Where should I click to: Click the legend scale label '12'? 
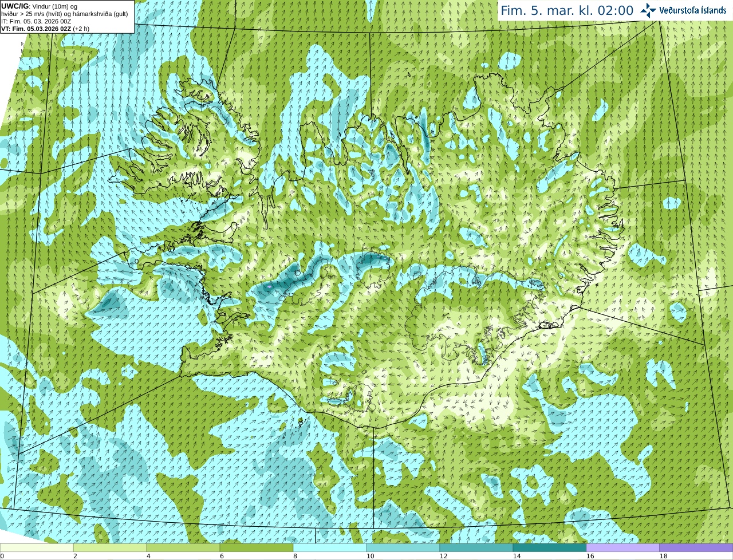coord(444,556)
